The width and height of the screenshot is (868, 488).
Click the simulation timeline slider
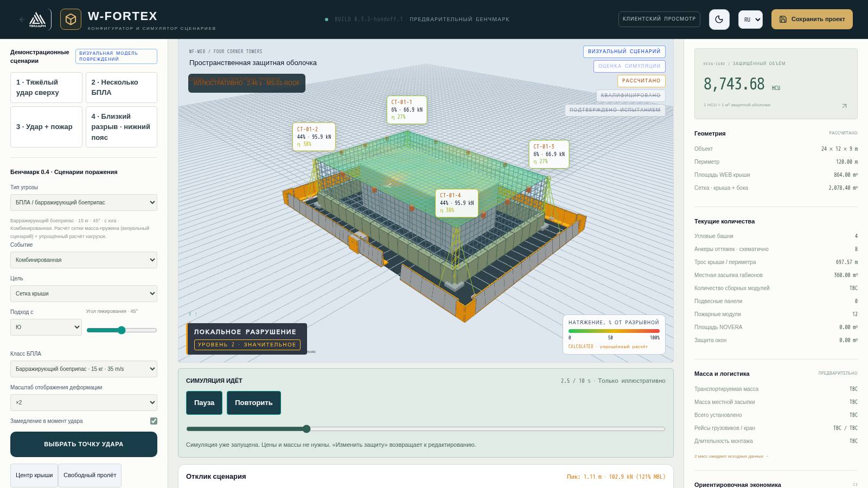coord(425,429)
